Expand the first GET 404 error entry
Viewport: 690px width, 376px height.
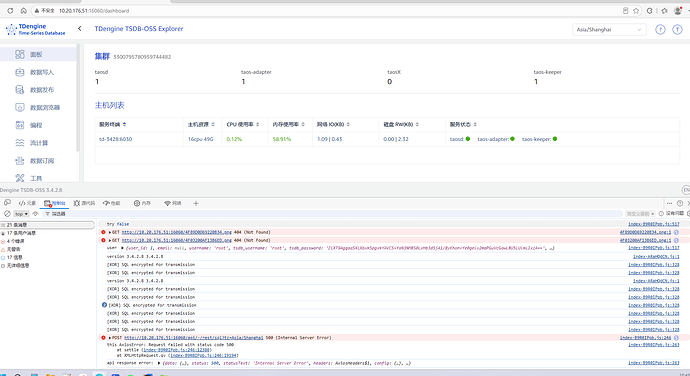pos(110,232)
